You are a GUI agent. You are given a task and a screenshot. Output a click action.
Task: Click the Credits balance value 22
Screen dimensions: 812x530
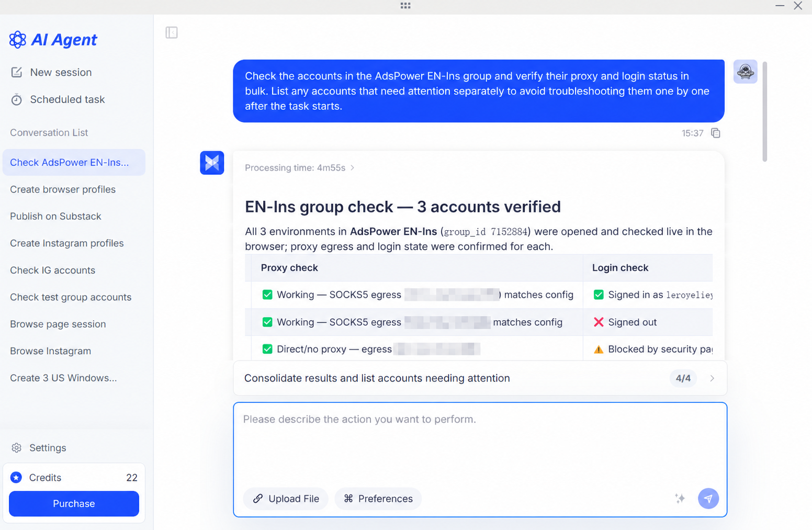[x=132, y=478]
